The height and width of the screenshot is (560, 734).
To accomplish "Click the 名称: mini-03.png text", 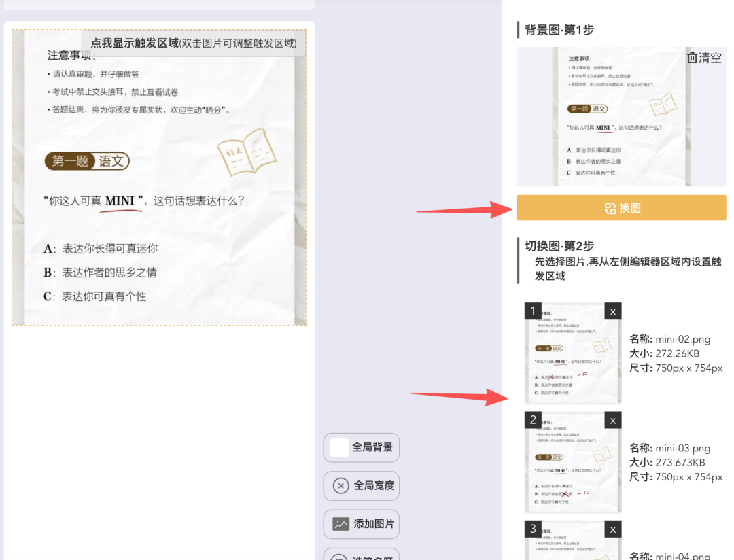I will (x=669, y=448).
